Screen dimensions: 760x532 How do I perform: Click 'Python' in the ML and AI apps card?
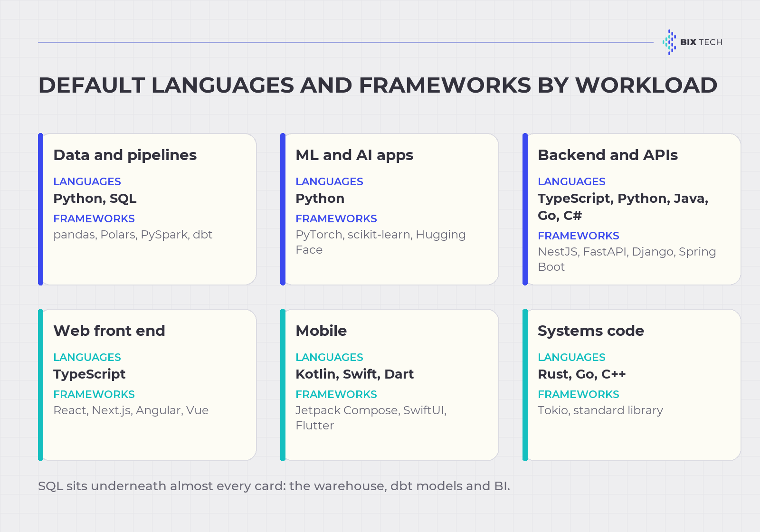click(x=320, y=199)
